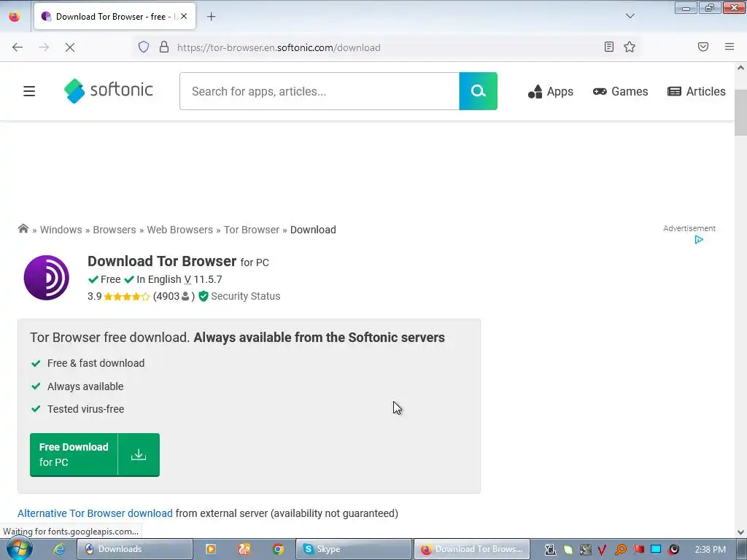Close the Download Tor Browser tab
747x560 pixels.
[x=184, y=16]
